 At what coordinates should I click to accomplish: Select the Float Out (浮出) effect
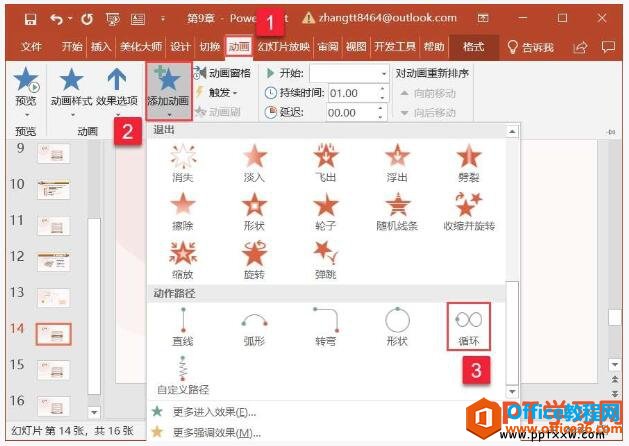(397, 163)
